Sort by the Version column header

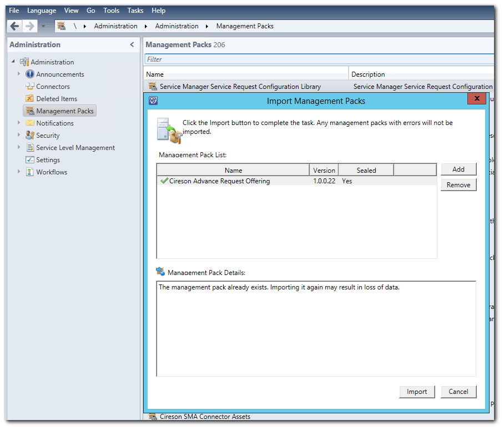[x=324, y=170]
